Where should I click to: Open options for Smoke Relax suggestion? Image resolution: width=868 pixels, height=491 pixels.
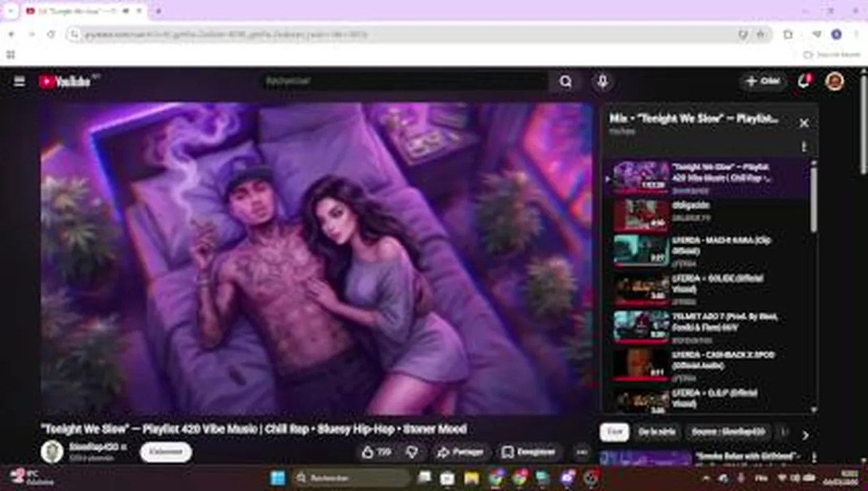tap(813, 457)
